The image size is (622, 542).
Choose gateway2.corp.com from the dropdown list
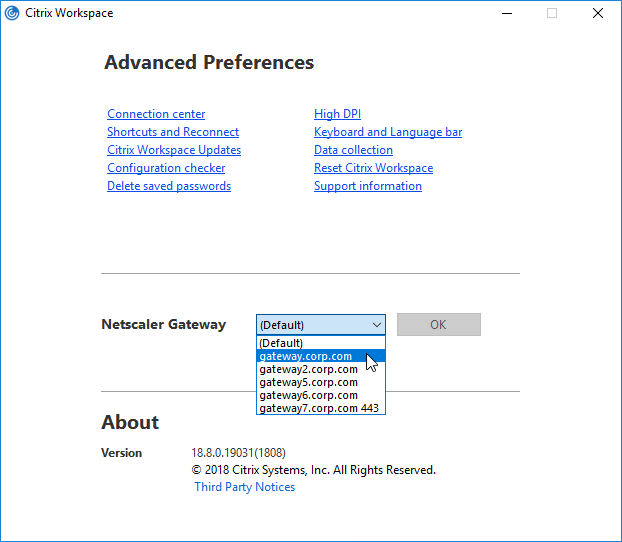(x=321, y=369)
